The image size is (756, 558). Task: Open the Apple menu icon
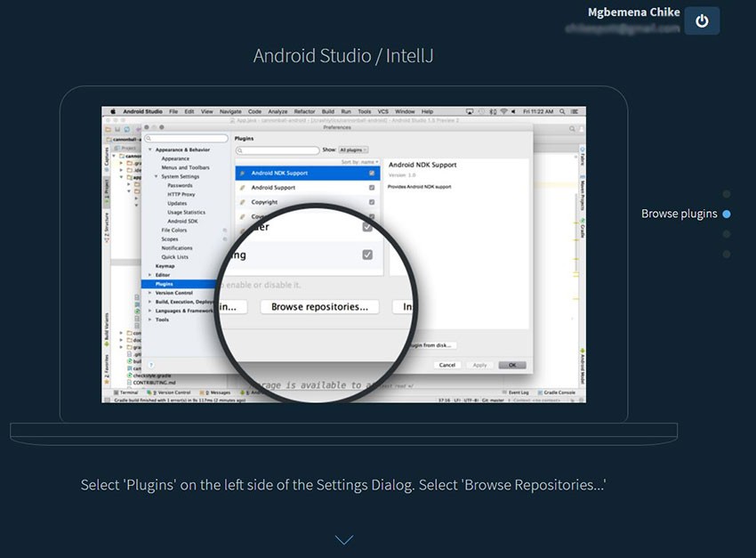(x=113, y=111)
